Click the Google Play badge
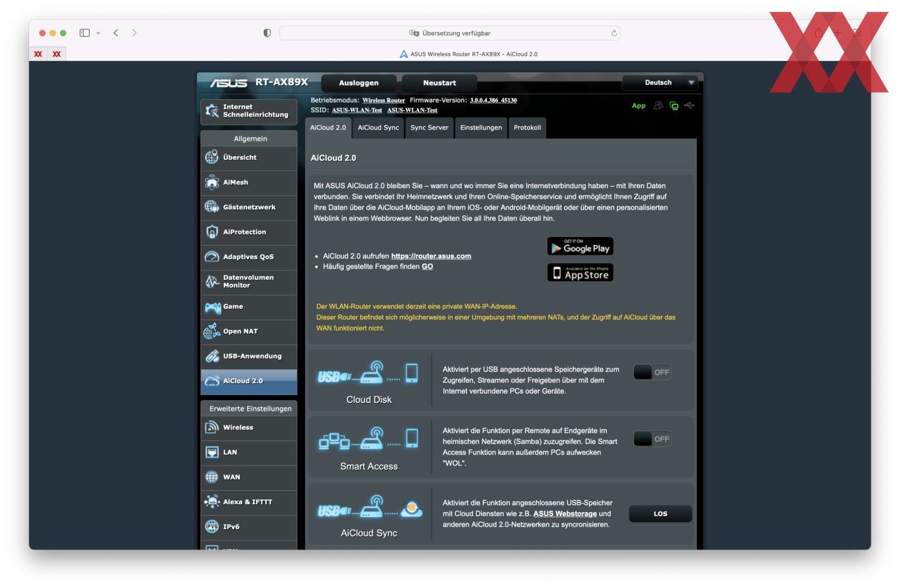Viewport: 900px width, 588px height. click(x=580, y=246)
